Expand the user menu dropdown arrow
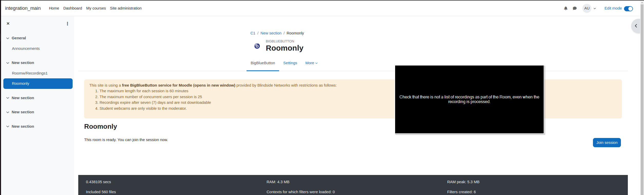Viewport: 644px width, 195px height. pyautogui.click(x=595, y=8)
